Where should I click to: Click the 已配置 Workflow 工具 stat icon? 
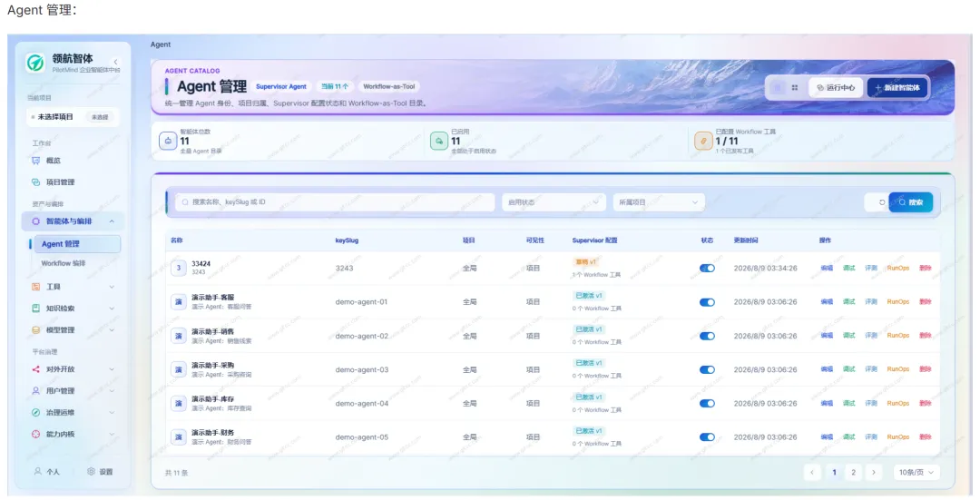click(703, 142)
